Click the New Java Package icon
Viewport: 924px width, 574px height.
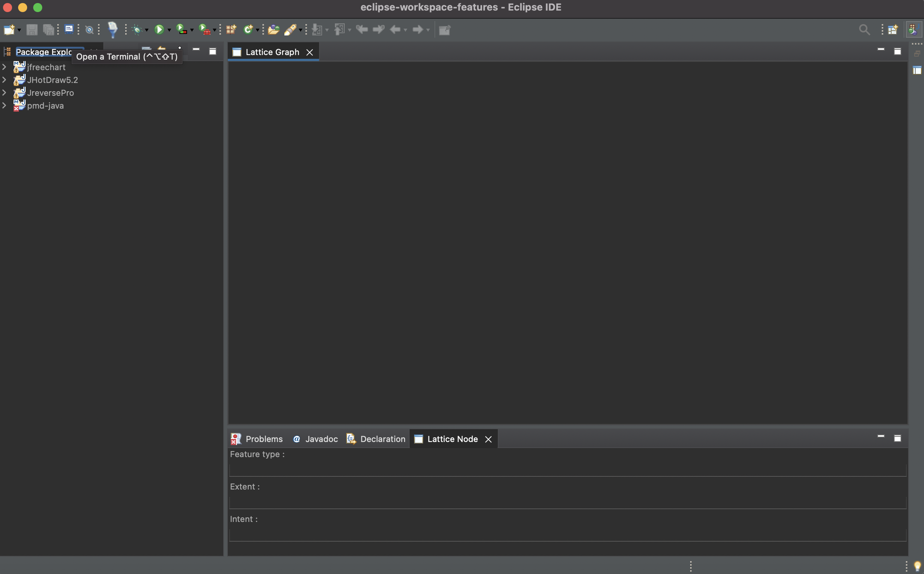pyautogui.click(x=231, y=30)
